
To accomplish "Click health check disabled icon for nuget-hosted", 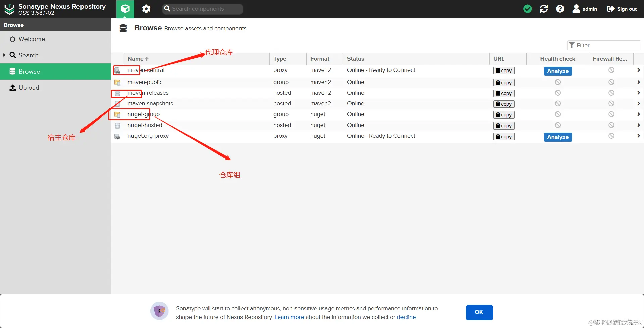I will 558,125.
